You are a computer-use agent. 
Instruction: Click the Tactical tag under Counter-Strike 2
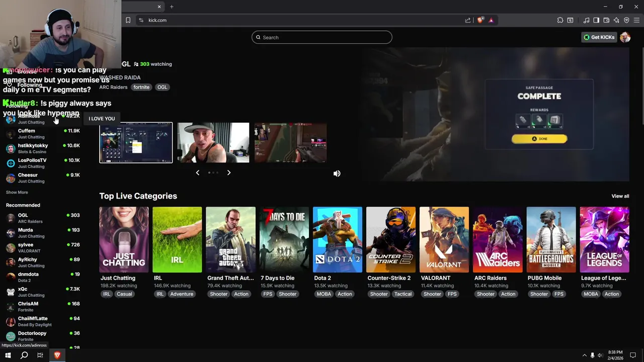[403, 294]
